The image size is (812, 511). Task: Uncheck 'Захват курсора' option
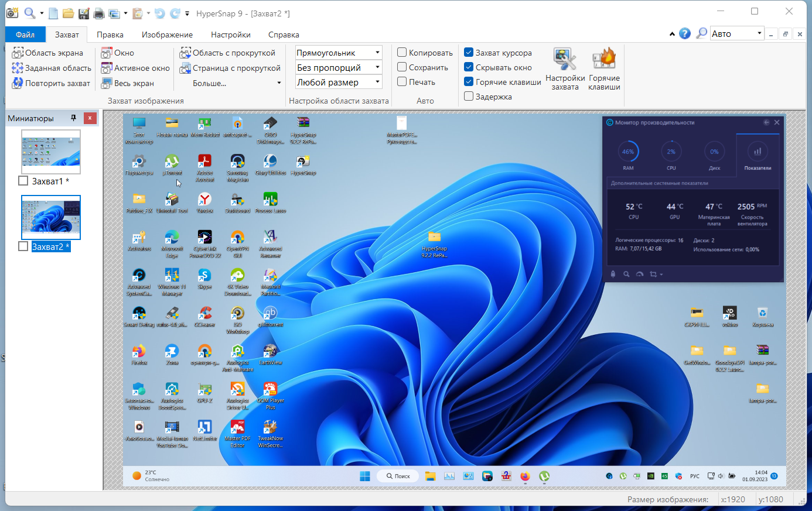(469, 53)
